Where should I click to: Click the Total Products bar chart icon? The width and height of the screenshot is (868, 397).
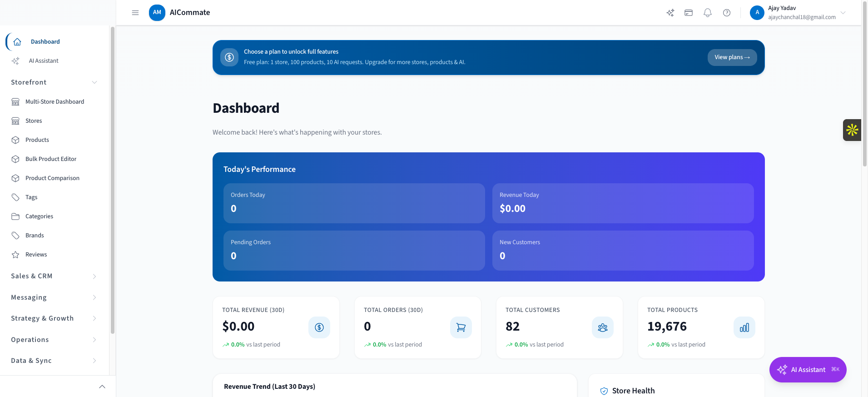pos(744,327)
